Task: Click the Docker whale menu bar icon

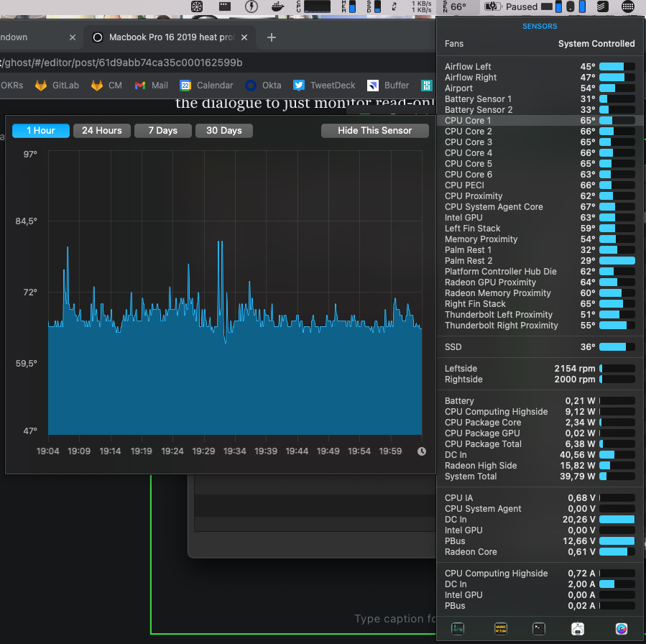Action: pyautogui.click(x=278, y=6)
